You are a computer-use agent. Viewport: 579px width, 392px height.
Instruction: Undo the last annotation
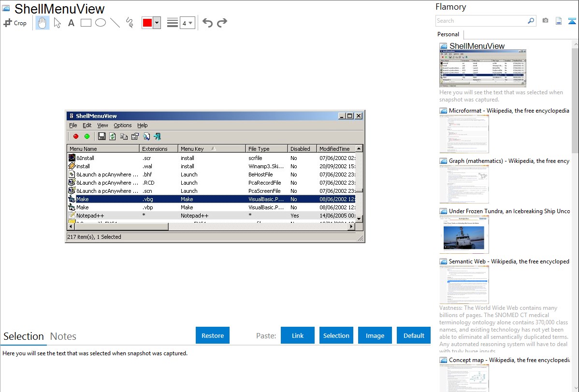coord(207,23)
